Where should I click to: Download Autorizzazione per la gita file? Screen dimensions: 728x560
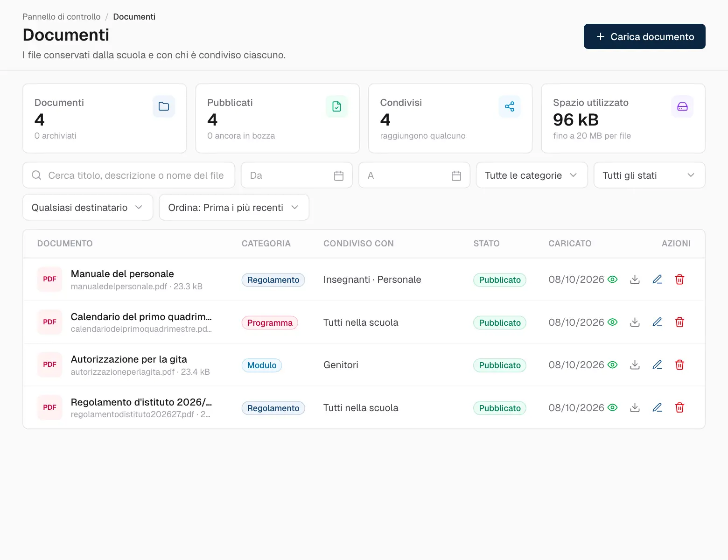(635, 365)
